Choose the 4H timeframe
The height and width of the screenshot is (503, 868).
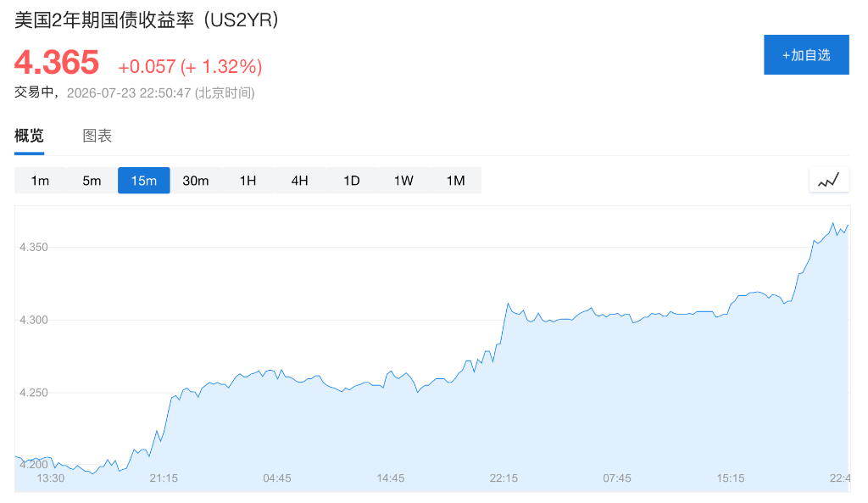point(299,181)
